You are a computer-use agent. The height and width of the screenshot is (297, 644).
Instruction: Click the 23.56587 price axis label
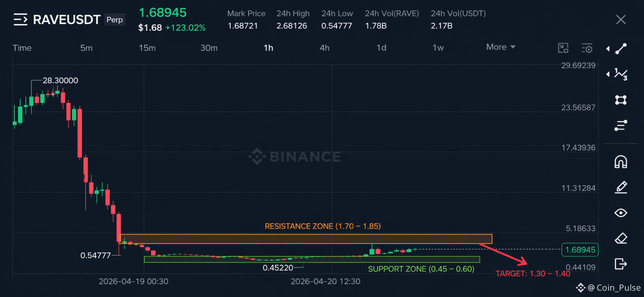[578, 107]
